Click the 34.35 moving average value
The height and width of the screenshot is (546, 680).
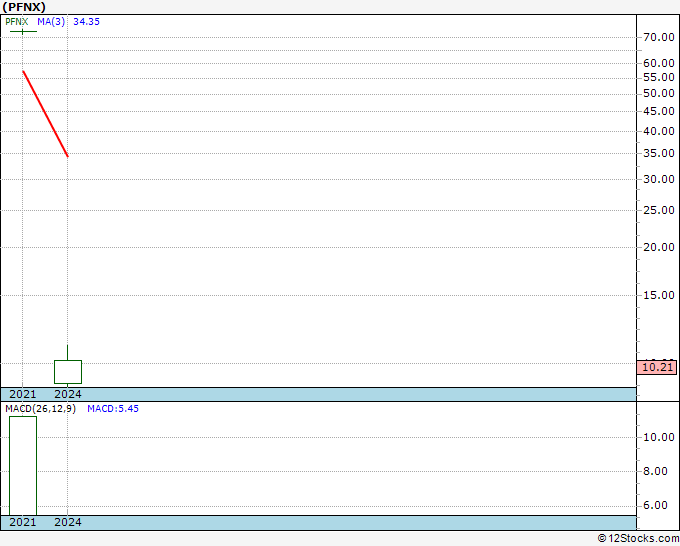click(86, 22)
